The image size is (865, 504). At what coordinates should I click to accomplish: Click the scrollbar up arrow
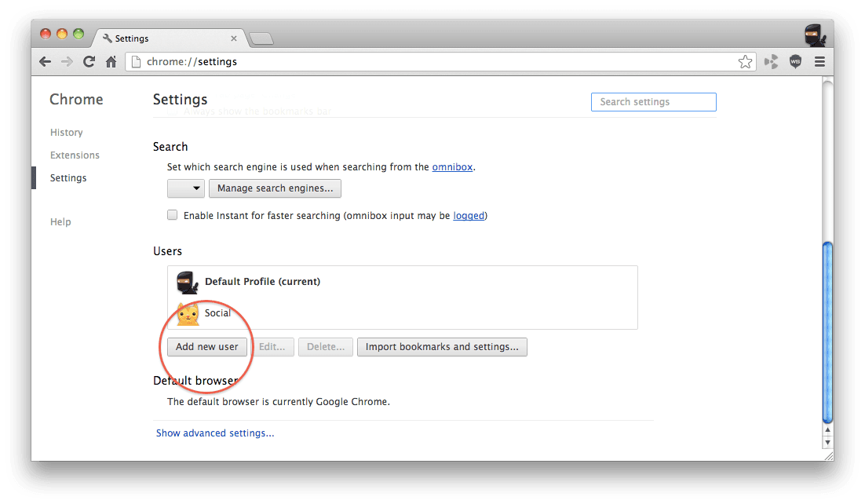tap(827, 429)
